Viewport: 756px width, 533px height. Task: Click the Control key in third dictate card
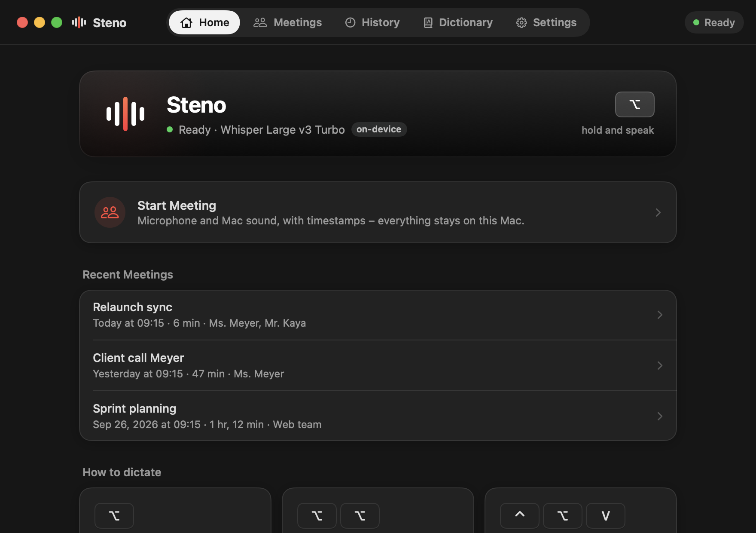click(x=520, y=516)
